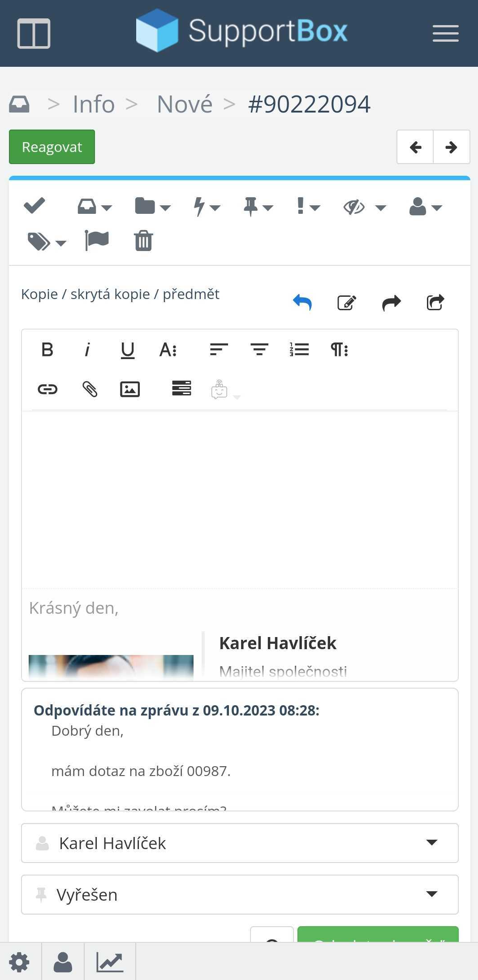478x980 pixels.
Task: Select the blue reply arrow
Action: (x=302, y=303)
